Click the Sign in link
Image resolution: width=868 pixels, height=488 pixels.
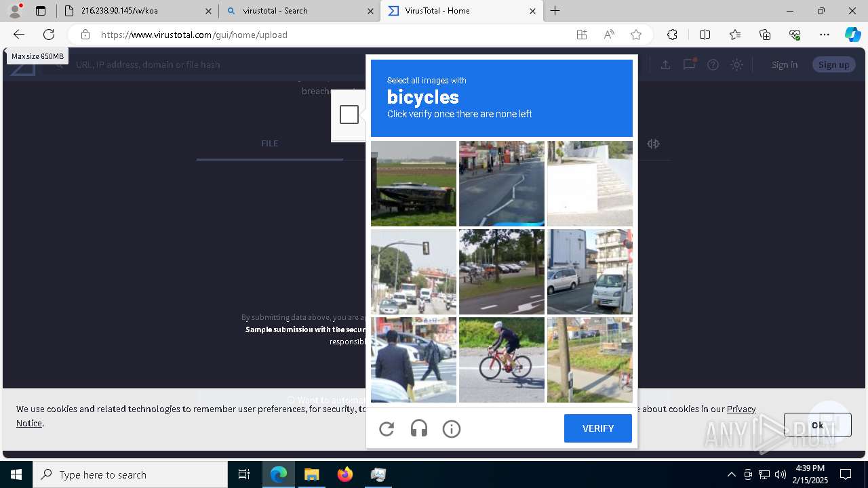(785, 64)
